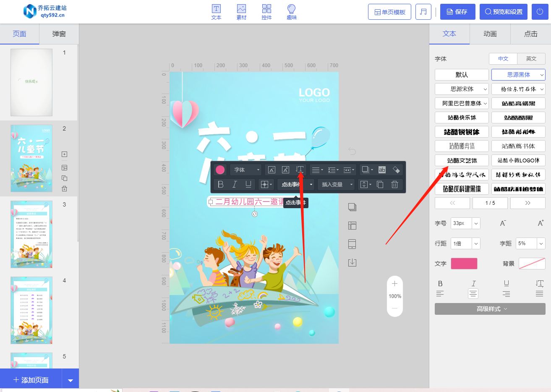Click the grid layout icon beside canvas
The image size is (551, 392).
click(352, 225)
